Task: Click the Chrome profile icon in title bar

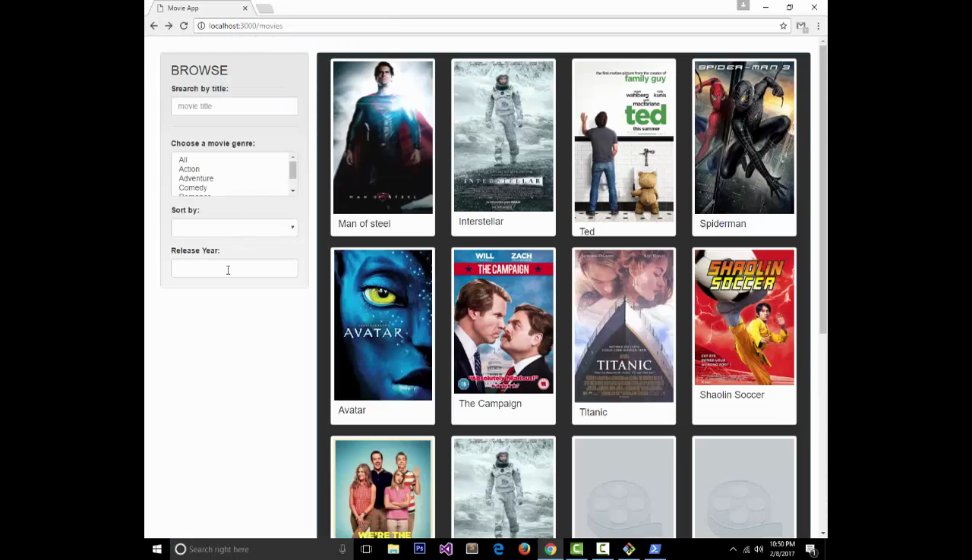Action: [743, 5]
